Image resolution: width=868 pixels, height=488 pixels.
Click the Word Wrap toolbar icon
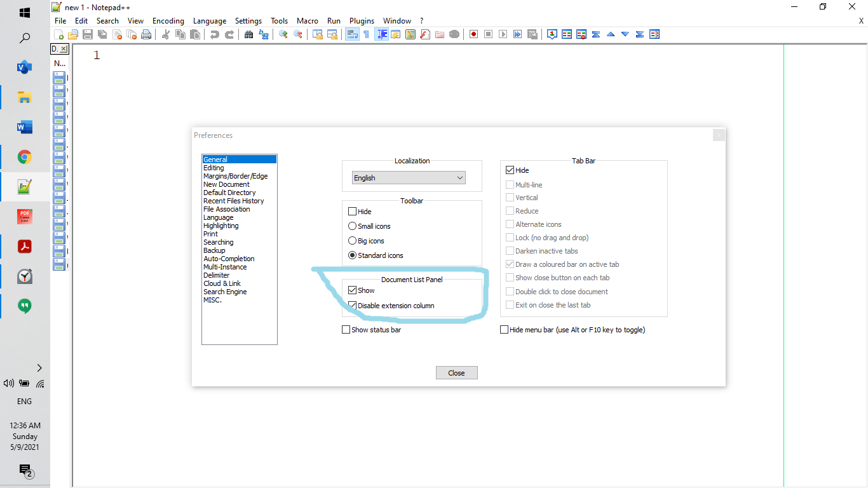point(352,34)
